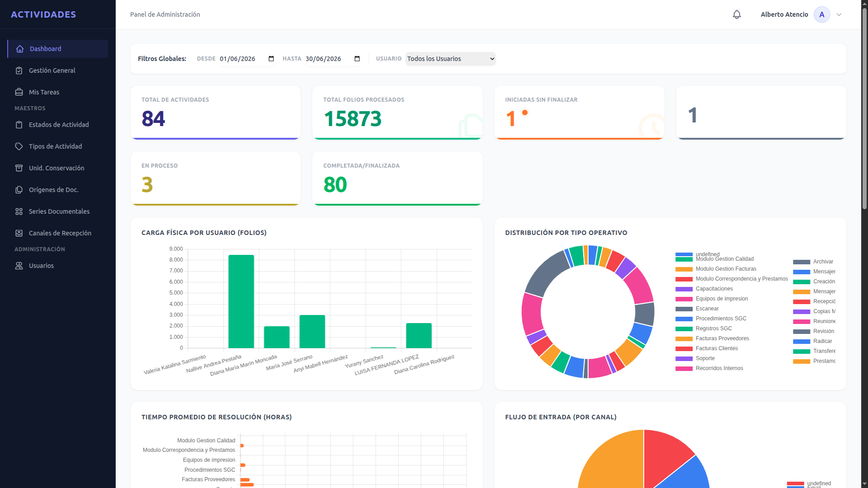The image size is (868, 488).
Task: Click the Canales de Recepción inbox icon
Action: coord(19,233)
